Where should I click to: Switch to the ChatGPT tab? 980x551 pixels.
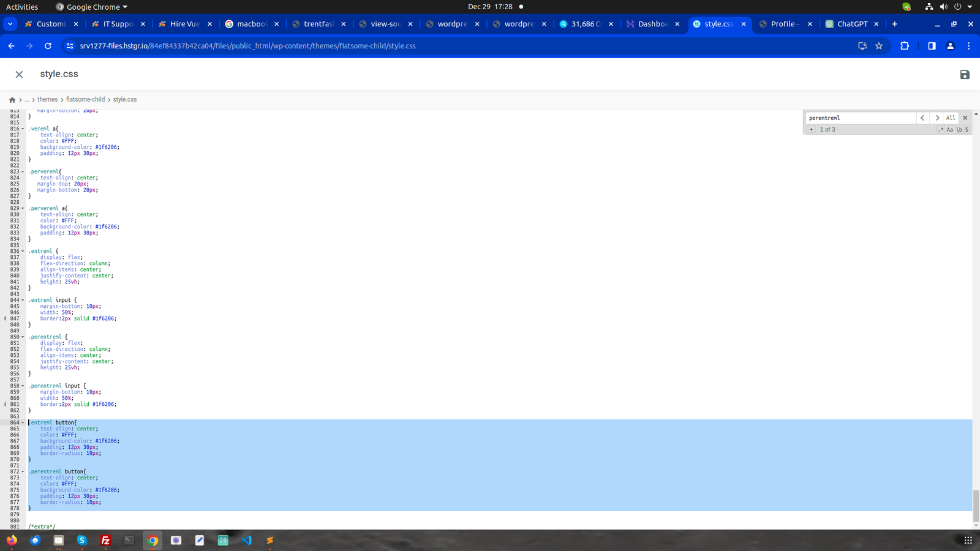pos(851,24)
